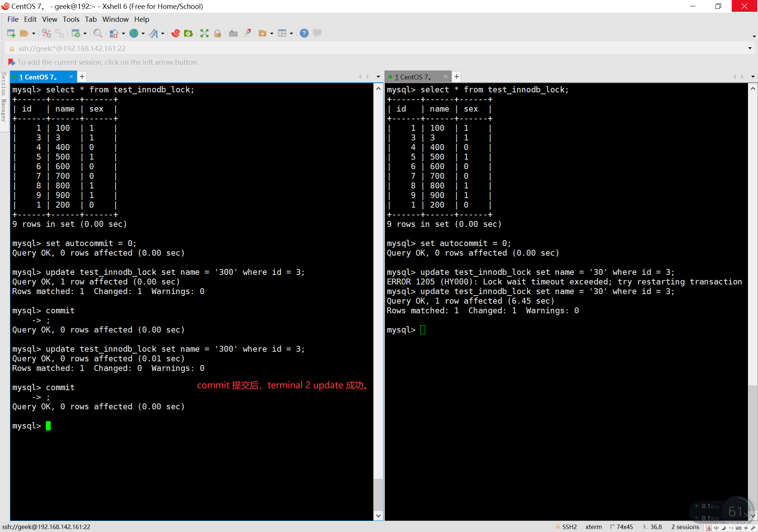Viewport: 758px width, 532px height.
Task: Click the lock icon in the address bar
Action: (12, 49)
